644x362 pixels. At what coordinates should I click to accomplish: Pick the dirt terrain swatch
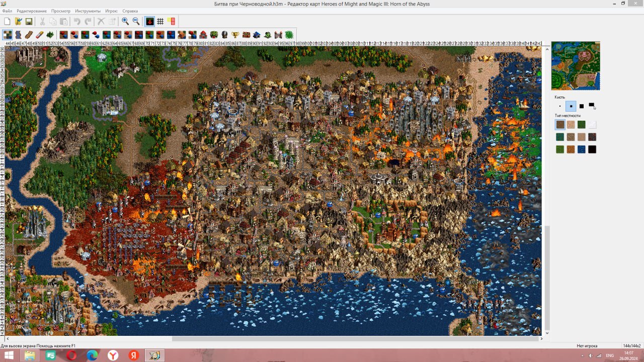[560, 125]
